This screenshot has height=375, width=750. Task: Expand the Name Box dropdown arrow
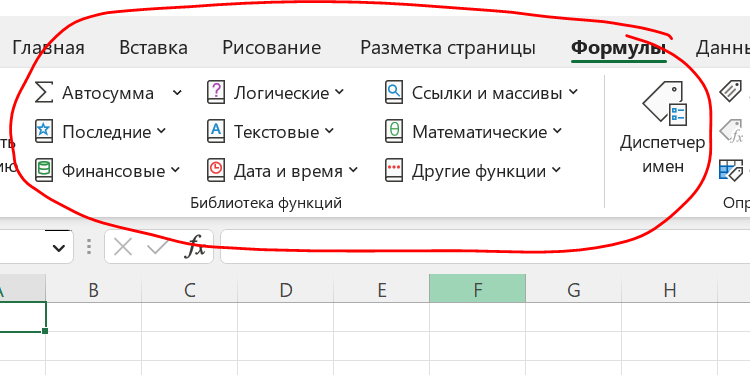point(59,248)
